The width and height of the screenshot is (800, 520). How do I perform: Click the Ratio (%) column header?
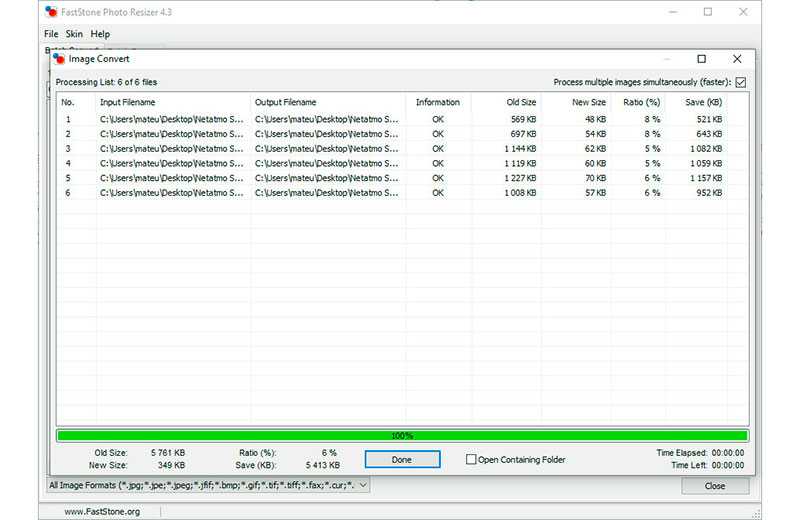click(x=641, y=102)
